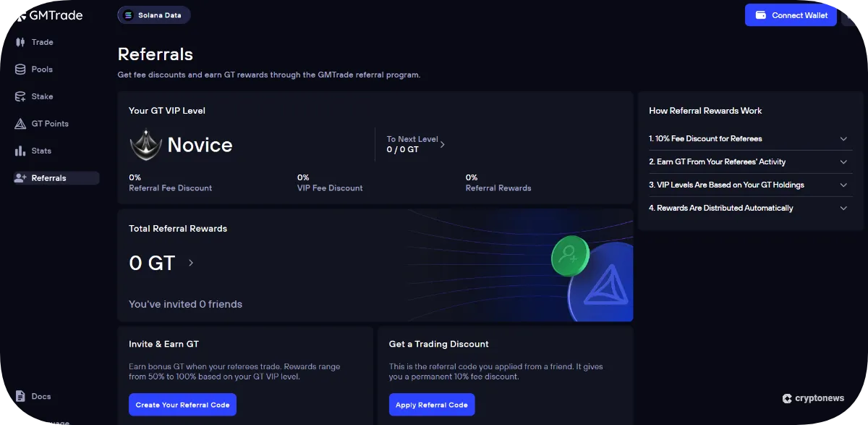Click the Invite & Earn GT heading
Image resolution: width=868 pixels, height=425 pixels.
(163, 344)
